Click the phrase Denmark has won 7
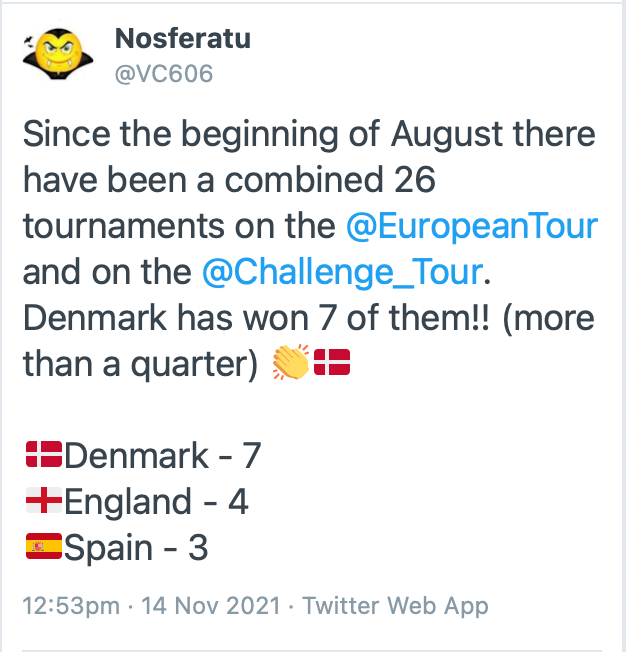This screenshot has height=652, width=626. (x=179, y=318)
